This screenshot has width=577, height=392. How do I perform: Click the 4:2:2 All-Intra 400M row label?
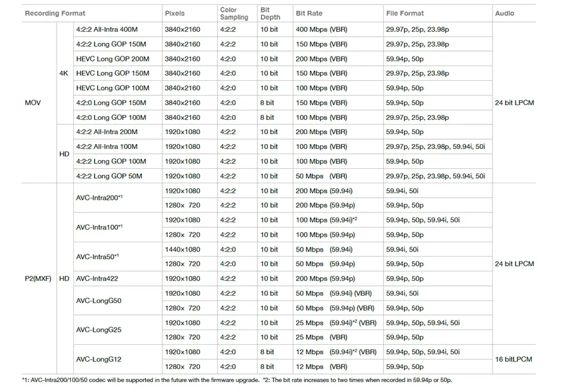point(111,29)
